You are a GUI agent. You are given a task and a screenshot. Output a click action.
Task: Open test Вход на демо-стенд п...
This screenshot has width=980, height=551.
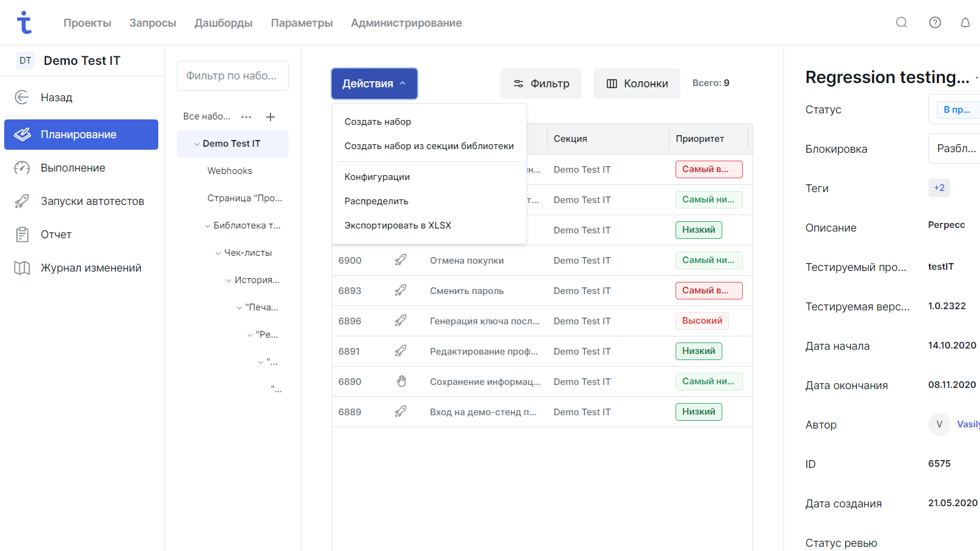click(x=483, y=412)
